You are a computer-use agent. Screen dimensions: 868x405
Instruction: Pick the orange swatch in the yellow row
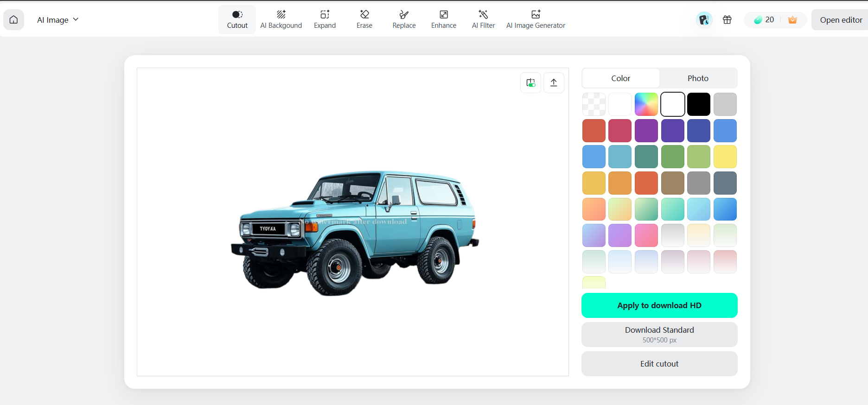(x=620, y=183)
